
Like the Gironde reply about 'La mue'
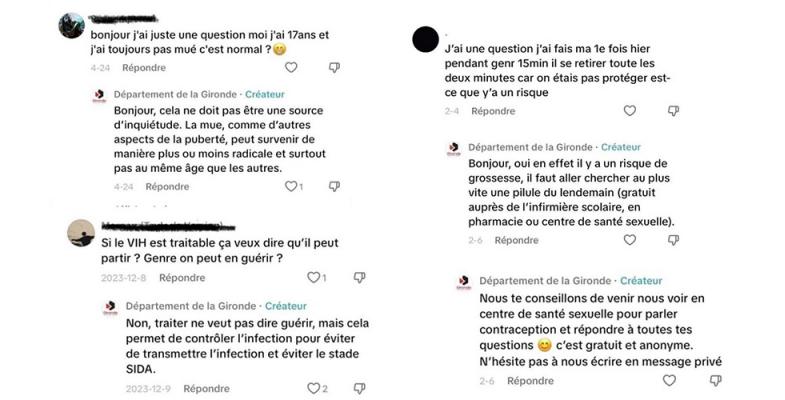click(292, 187)
